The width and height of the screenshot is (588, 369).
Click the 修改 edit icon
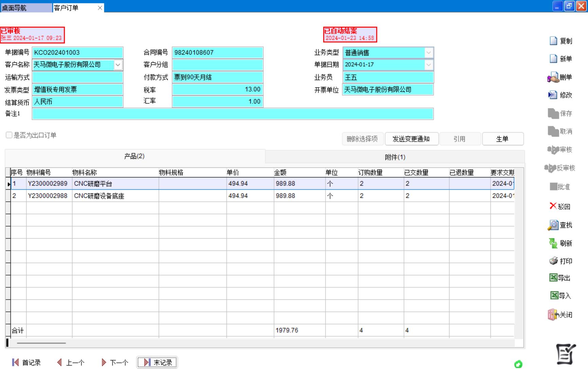click(x=553, y=95)
